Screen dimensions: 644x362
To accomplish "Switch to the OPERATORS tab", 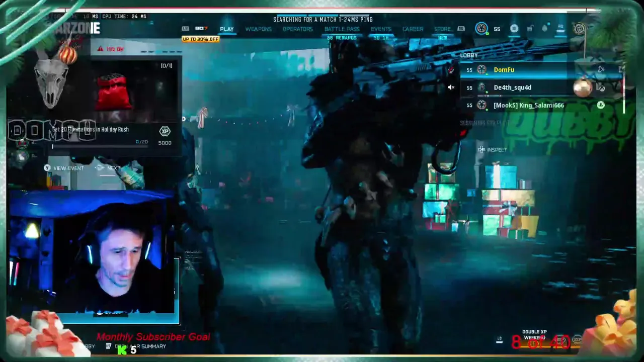I will [297, 29].
